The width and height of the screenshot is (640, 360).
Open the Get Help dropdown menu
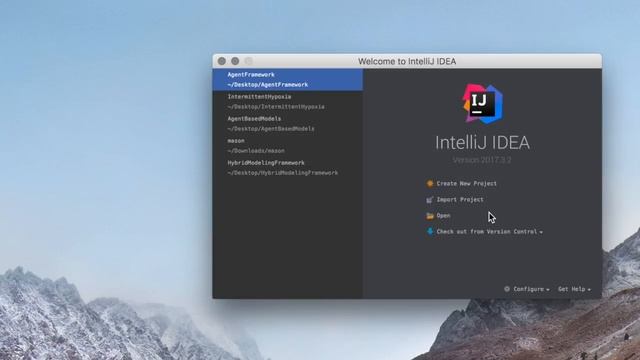(574, 289)
